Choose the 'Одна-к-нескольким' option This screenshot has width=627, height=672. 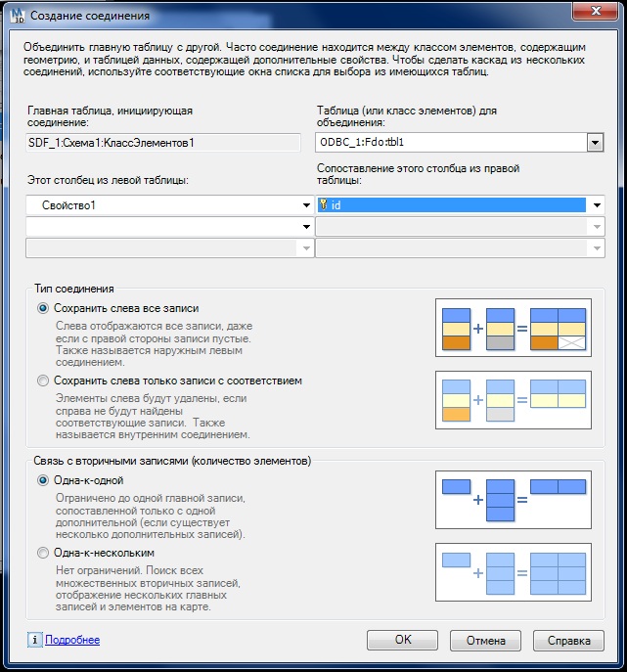tap(43, 553)
